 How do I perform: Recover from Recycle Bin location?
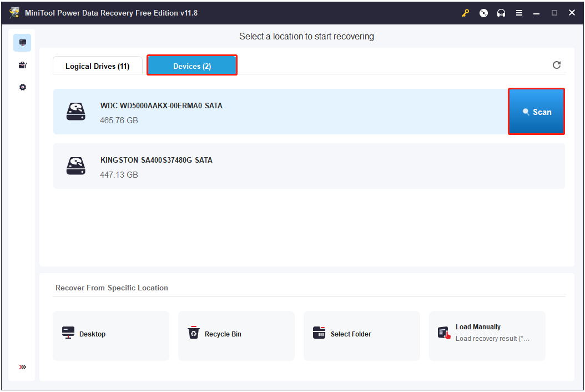click(236, 335)
